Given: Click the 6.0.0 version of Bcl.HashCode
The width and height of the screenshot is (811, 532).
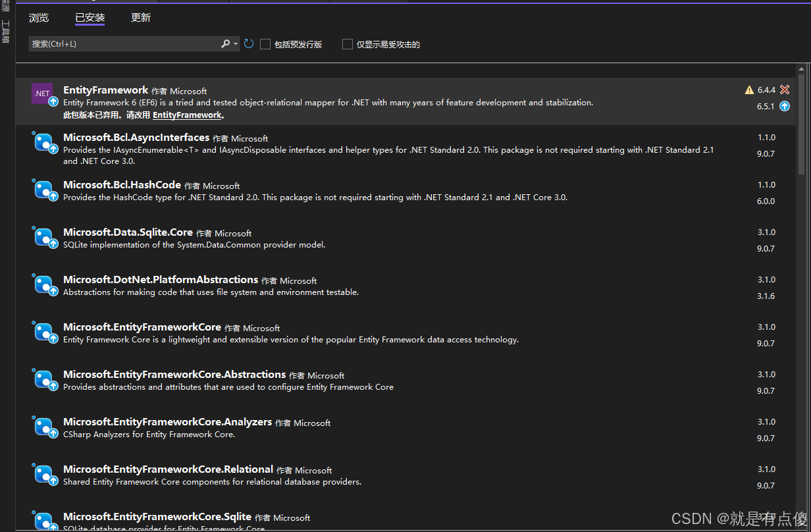Looking at the screenshot, I should coord(766,201).
